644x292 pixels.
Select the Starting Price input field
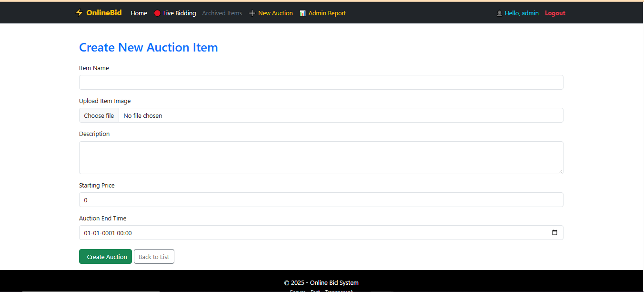click(321, 200)
